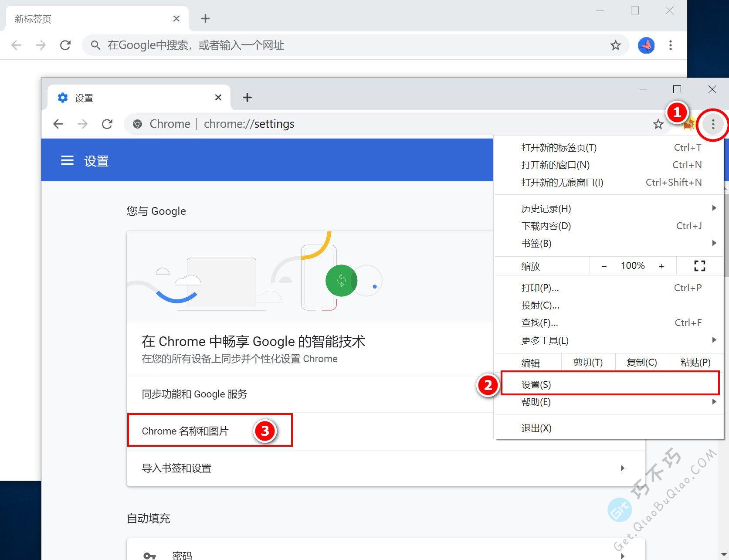The image size is (729, 560).
Task: Decrease zoom with the minus button
Action: coord(604,266)
